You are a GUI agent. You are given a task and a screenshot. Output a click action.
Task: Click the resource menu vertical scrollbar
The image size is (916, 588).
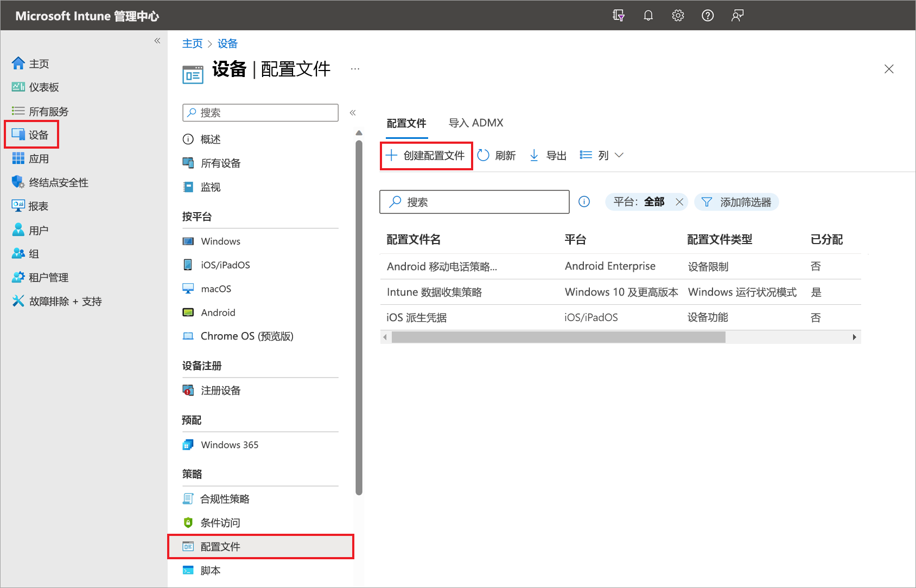point(359,317)
